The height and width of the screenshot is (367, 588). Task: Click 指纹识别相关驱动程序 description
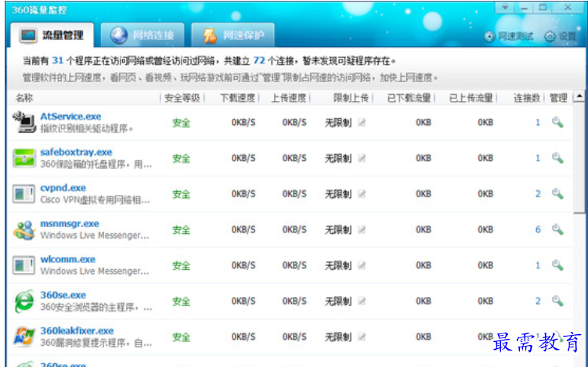tap(87, 128)
